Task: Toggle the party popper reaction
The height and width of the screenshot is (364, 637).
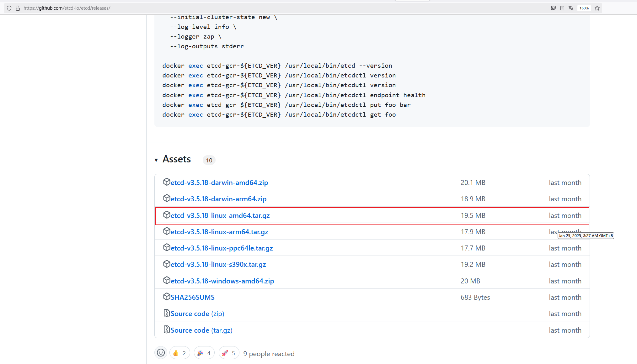Action: click(x=204, y=353)
